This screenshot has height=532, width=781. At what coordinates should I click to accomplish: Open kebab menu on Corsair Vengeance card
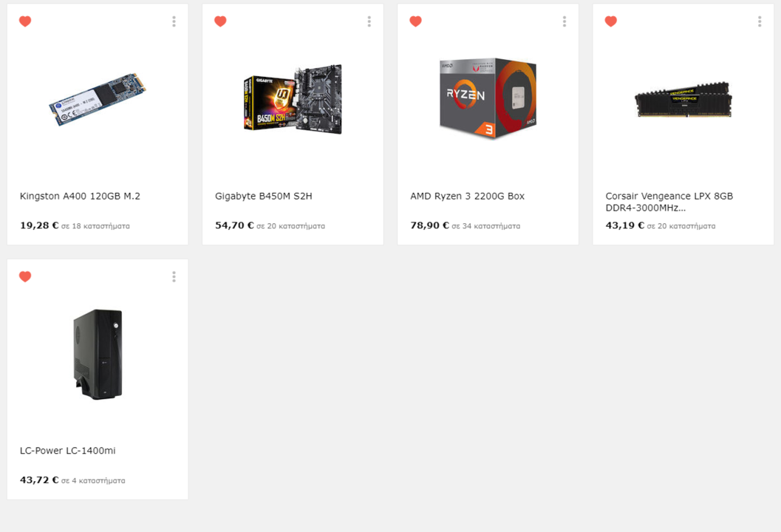coord(760,21)
